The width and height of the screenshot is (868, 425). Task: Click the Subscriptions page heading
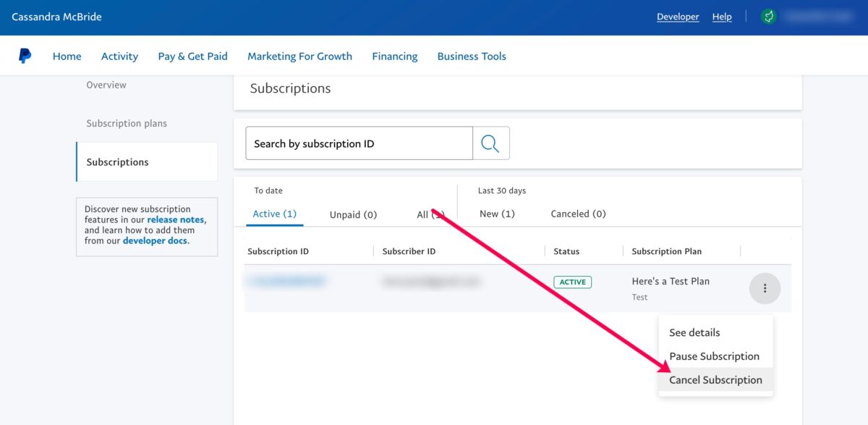(x=290, y=88)
